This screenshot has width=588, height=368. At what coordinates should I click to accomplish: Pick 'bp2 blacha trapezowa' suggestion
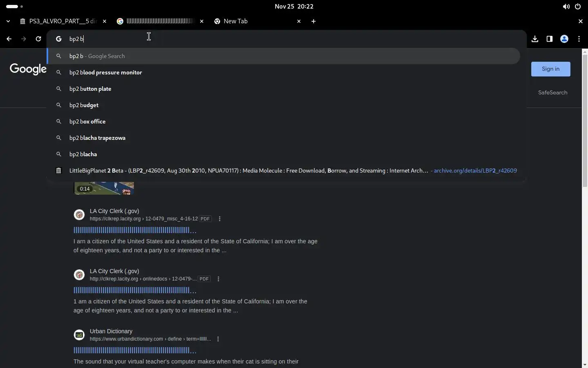[x=283, y=138]
